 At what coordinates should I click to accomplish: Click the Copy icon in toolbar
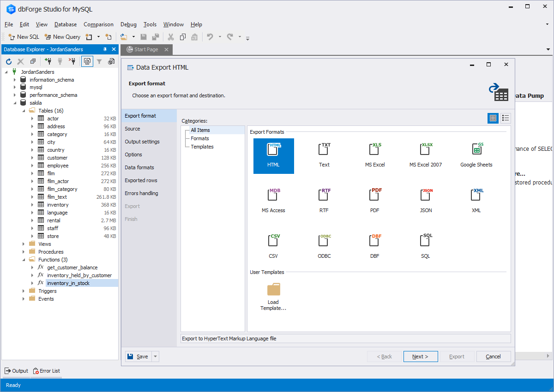tap(183, 37)
